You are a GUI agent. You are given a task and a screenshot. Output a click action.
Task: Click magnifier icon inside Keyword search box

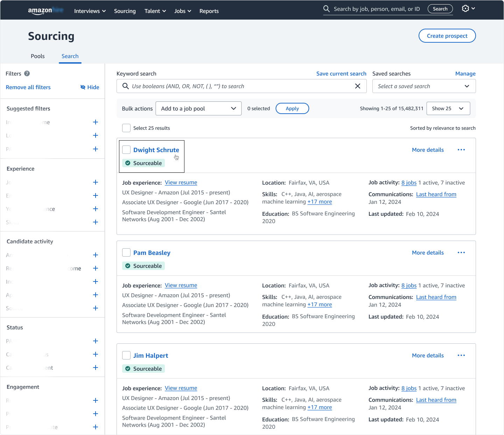point(125,86)
